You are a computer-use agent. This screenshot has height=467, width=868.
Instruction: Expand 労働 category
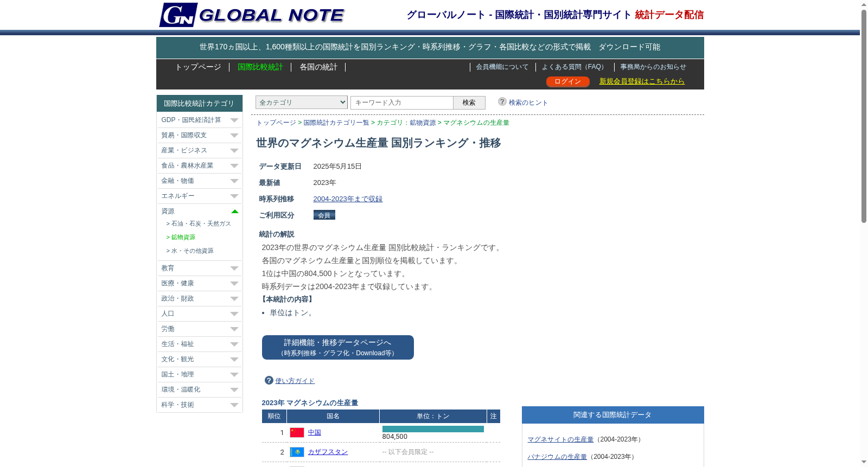click(199, 329)
